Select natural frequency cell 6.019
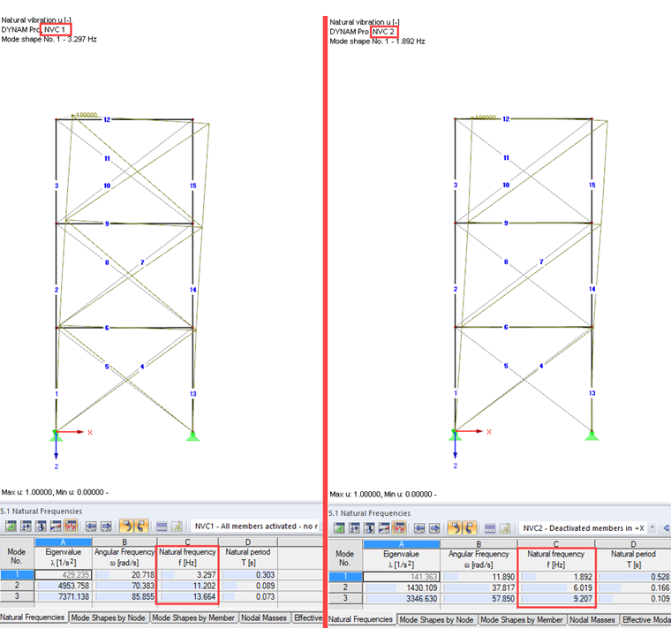 coord(556,587)
